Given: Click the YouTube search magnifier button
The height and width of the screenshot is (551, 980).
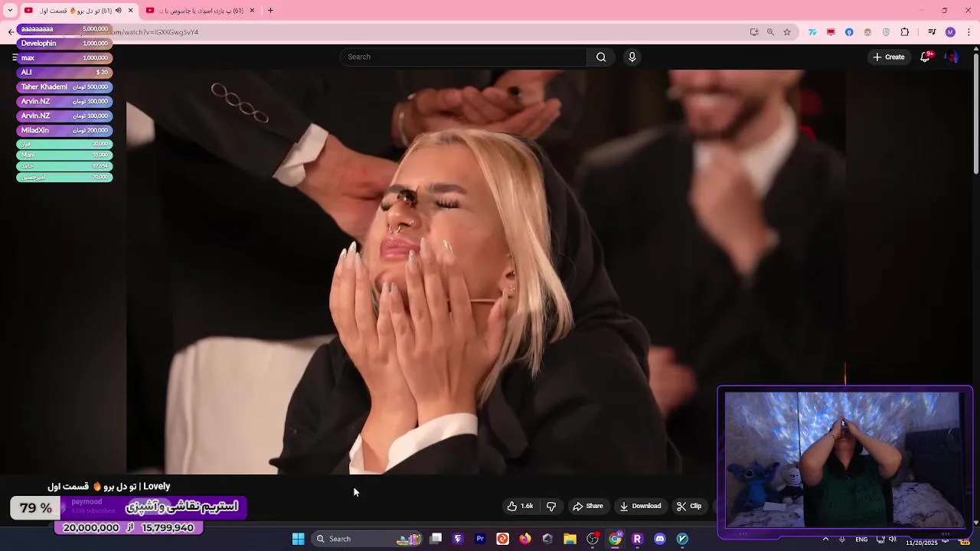Looking at the screenshot, I should tap(601, 57).
